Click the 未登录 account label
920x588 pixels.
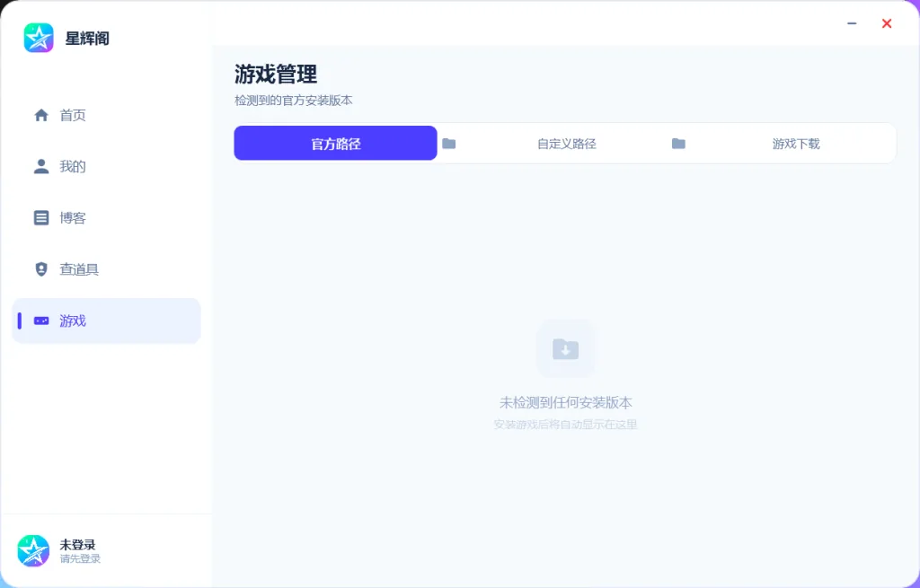[x=77, y=545]
